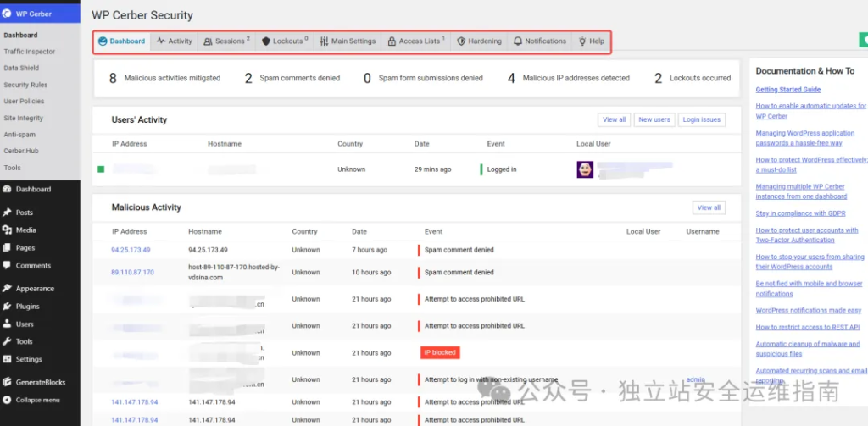This screenshot has height=426, width=868.
Task: Click the Activity pulse icon in tab bar
Action: 161,41
